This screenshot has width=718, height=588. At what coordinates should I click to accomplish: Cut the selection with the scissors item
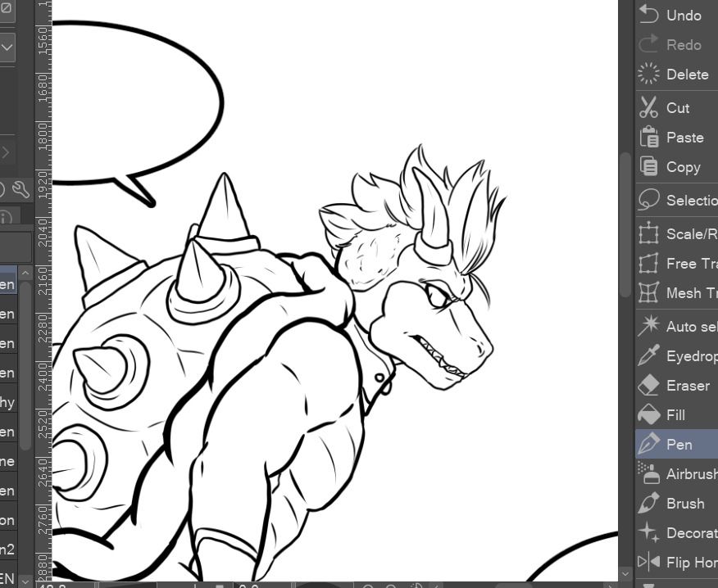click(677, 108)
